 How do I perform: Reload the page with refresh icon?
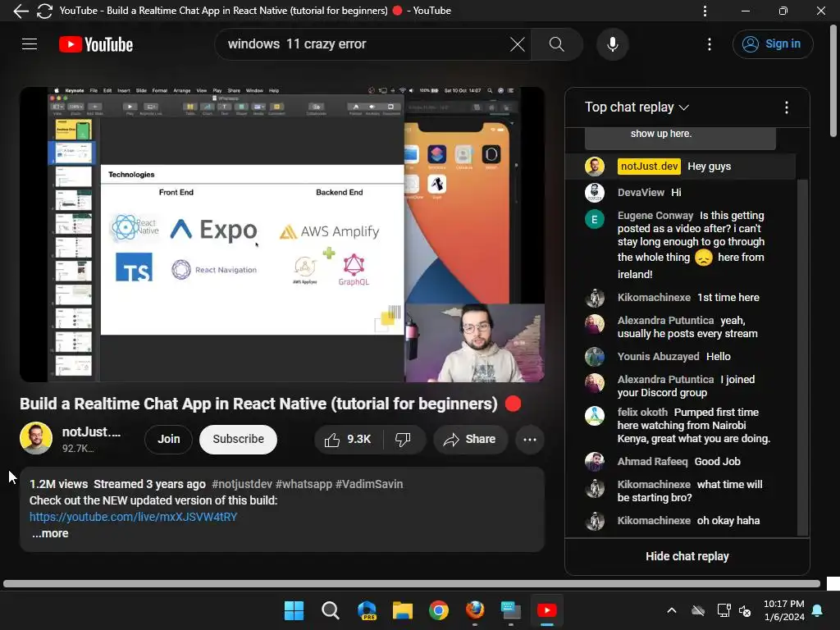(x=44, y=11)
